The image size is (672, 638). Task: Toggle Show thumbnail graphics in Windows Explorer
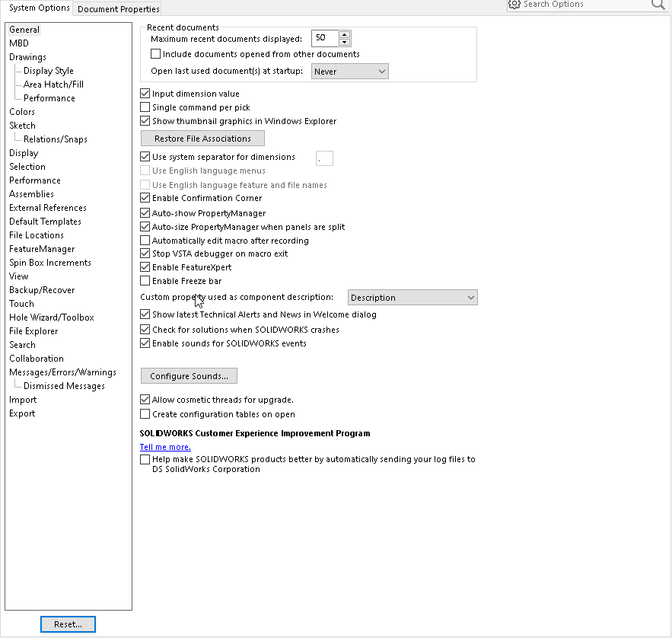click(145, 121)
